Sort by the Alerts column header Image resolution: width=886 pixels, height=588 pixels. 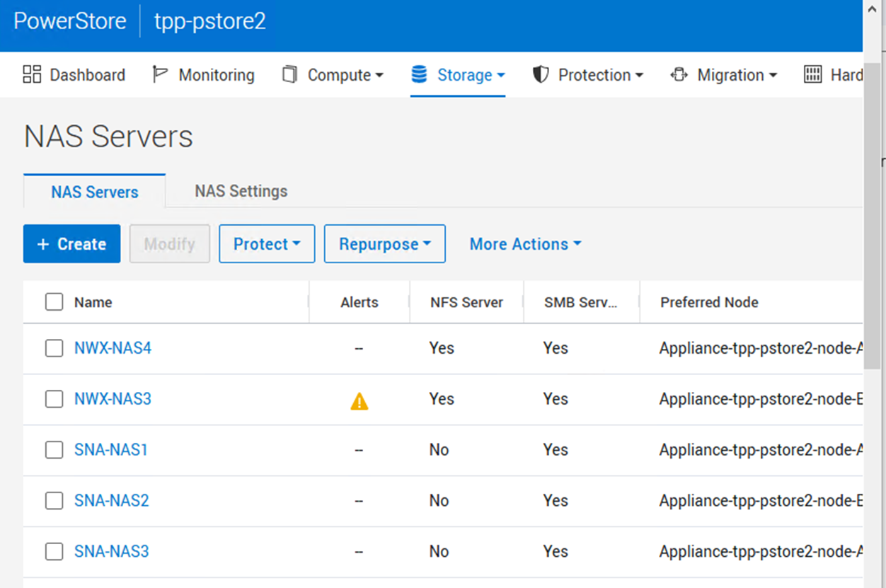pos(359,302)
